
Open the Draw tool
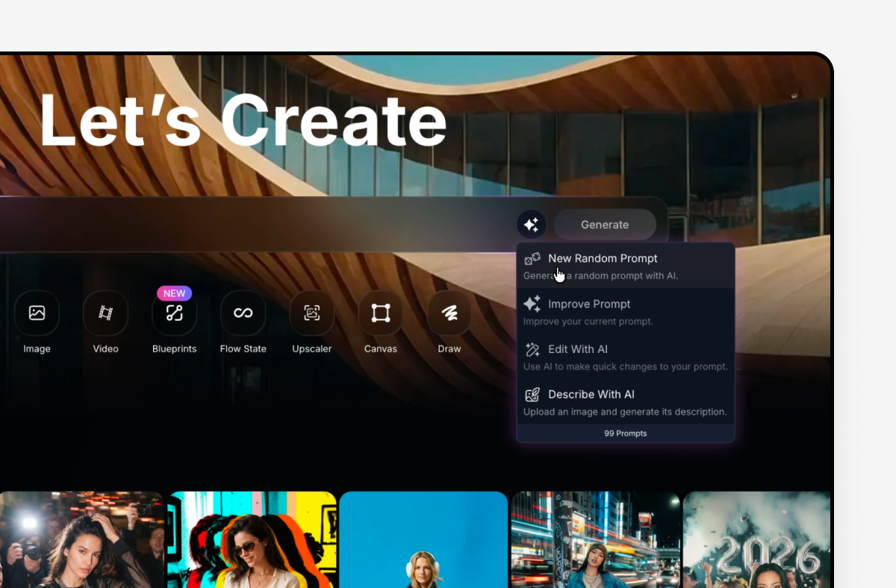point(449,313)
